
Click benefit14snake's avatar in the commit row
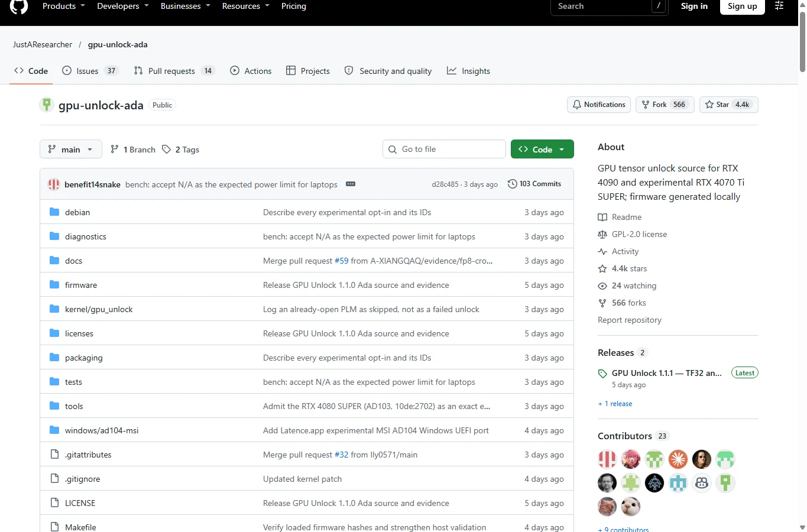coord(54,184)
